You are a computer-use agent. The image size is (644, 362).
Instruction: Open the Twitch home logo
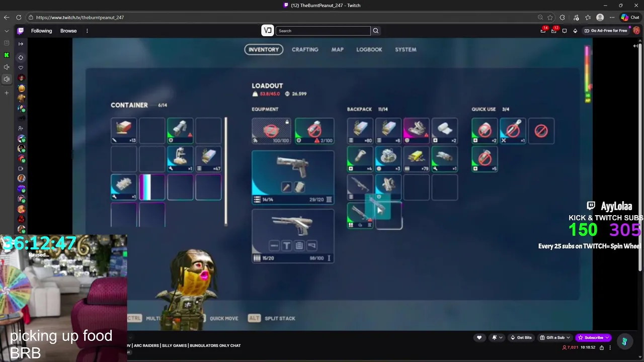[21, 31]
